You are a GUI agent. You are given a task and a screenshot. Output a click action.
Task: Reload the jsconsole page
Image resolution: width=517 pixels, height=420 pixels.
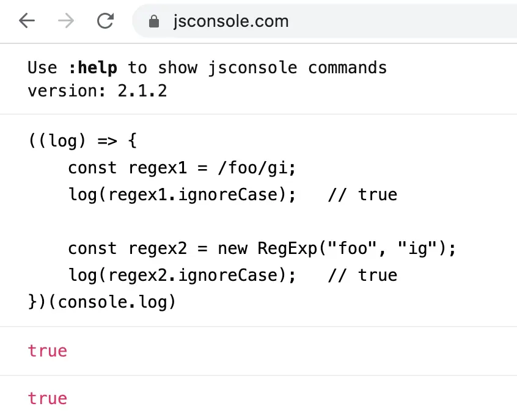pyautogui.click(x=105, y=21)
